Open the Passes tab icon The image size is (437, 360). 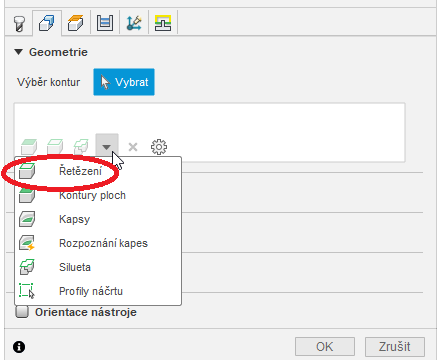tap(105, 23)
